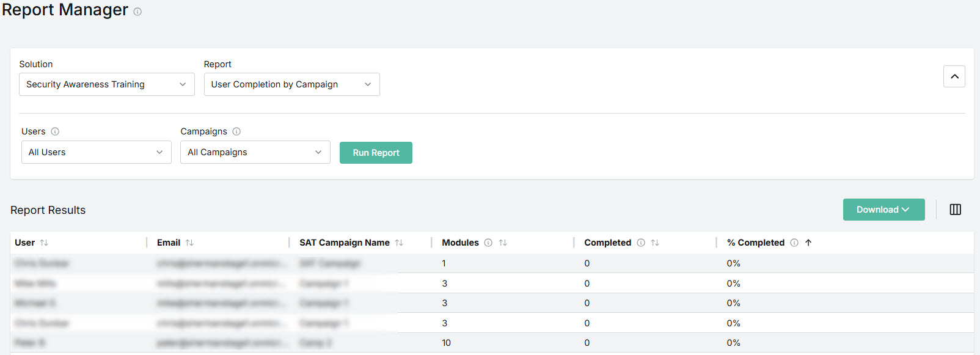Open the All Campaigns dropdown
The image size is (980, 355).
click(255, 152)
